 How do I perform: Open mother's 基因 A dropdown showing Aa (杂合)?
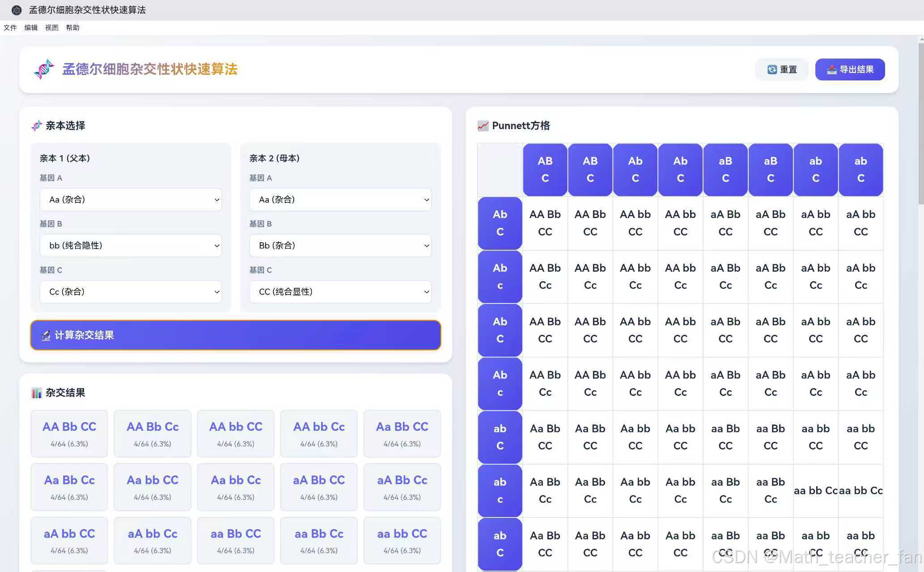[x=341, y=200]
